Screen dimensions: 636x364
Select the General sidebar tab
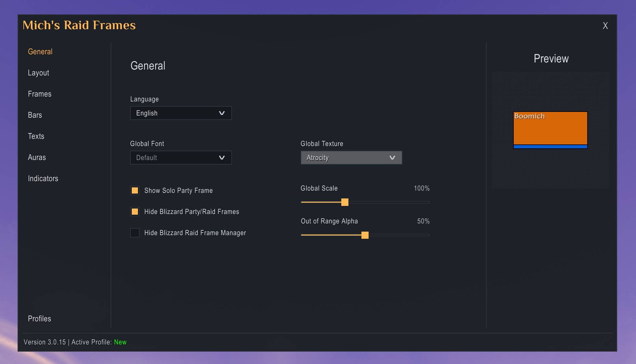click(x=40, y=52)
